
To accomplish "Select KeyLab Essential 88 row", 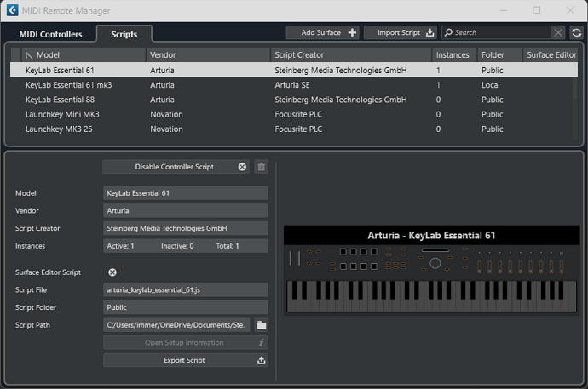I will [x=291, y=100].
